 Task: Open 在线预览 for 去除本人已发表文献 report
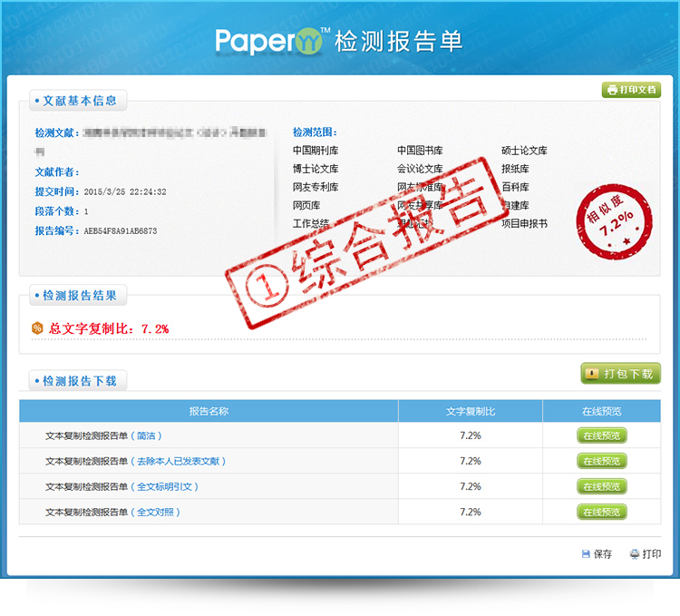click(601, 461)
